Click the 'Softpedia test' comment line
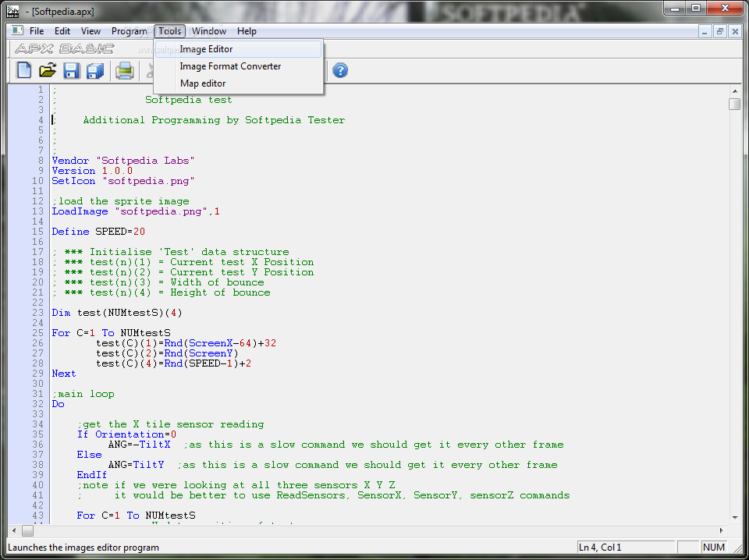The width and height of the screenshot is (749, 560). (189, 100)
